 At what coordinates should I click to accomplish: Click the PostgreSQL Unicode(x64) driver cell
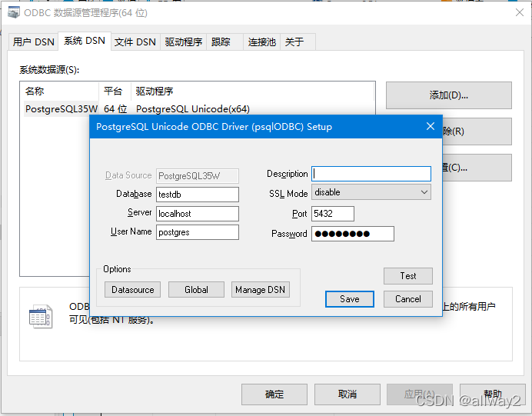pos(193,109)
